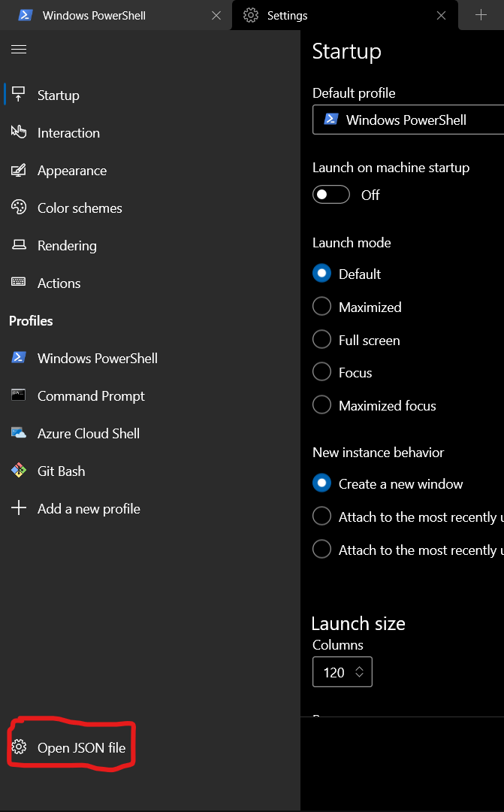Click the Interaction settings icon
The image size is (504, 812).
(x=19, y=132)
